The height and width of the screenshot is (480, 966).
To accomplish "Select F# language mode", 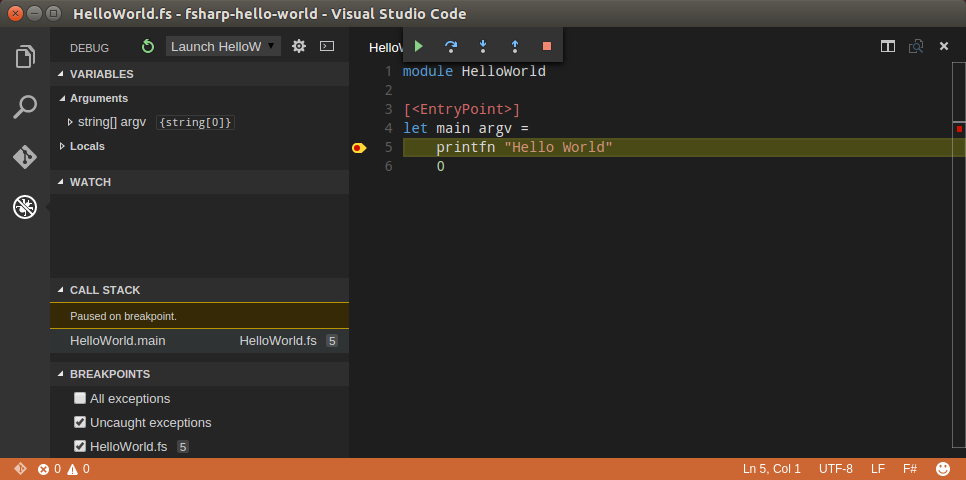I will point(910,469).
